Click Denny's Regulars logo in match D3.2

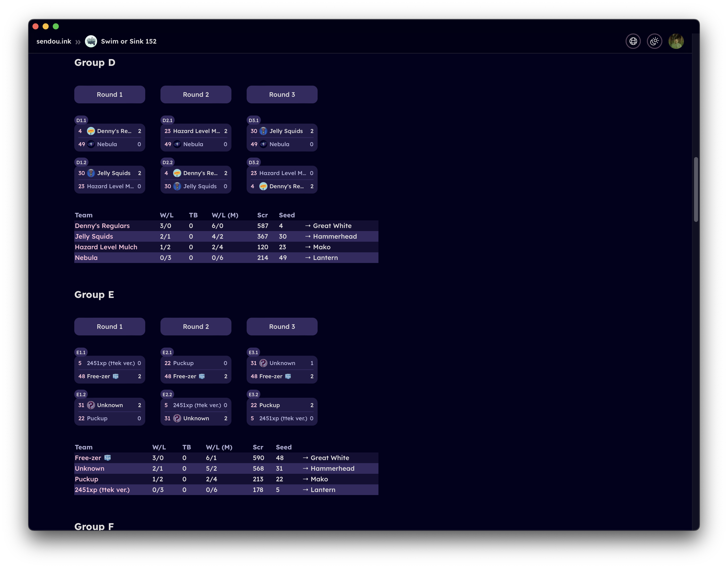coord(263,186)
